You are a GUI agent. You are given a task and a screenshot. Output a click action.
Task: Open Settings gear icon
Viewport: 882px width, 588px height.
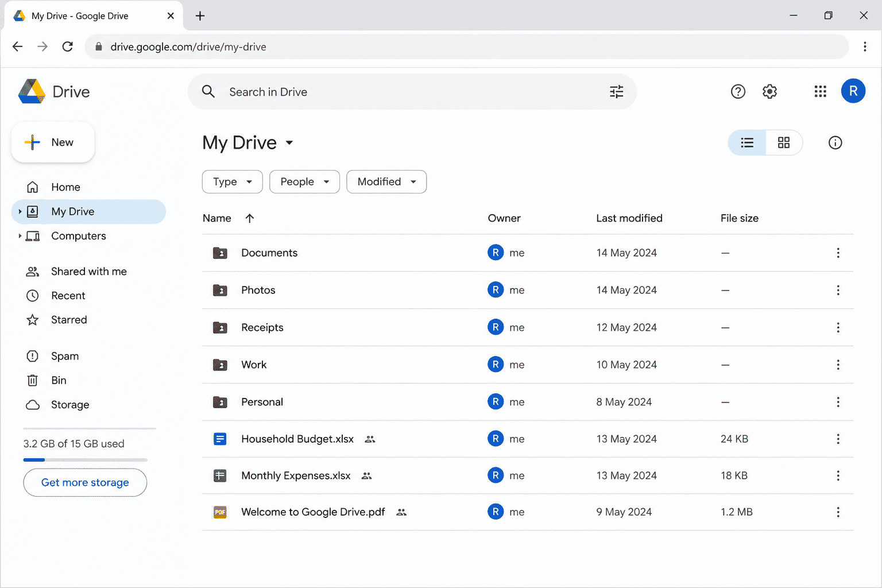pos(769,91)
